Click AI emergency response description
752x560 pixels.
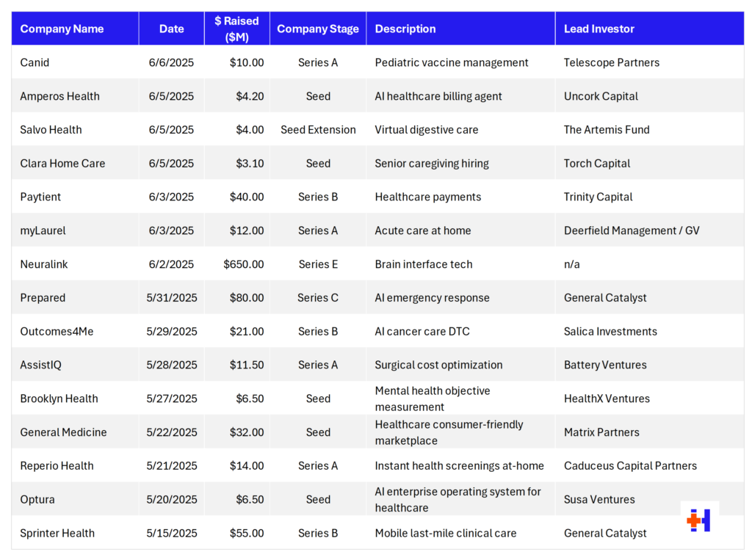click(432, 298)
